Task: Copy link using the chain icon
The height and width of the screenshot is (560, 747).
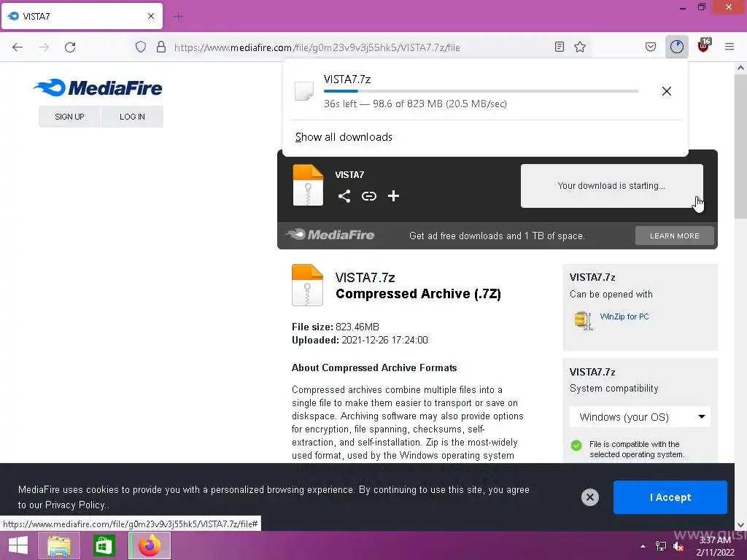Action: click(x=368, y=195)
